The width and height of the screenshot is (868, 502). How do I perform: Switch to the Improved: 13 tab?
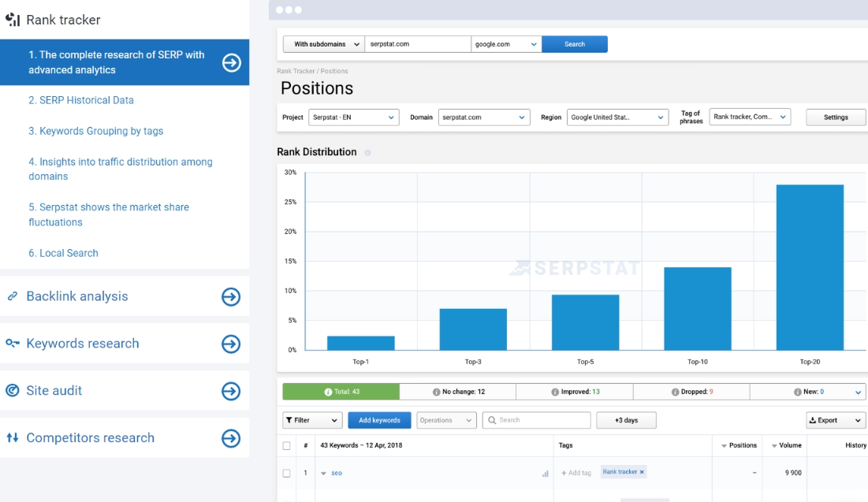pyautogui.click(x=574, y=392)
